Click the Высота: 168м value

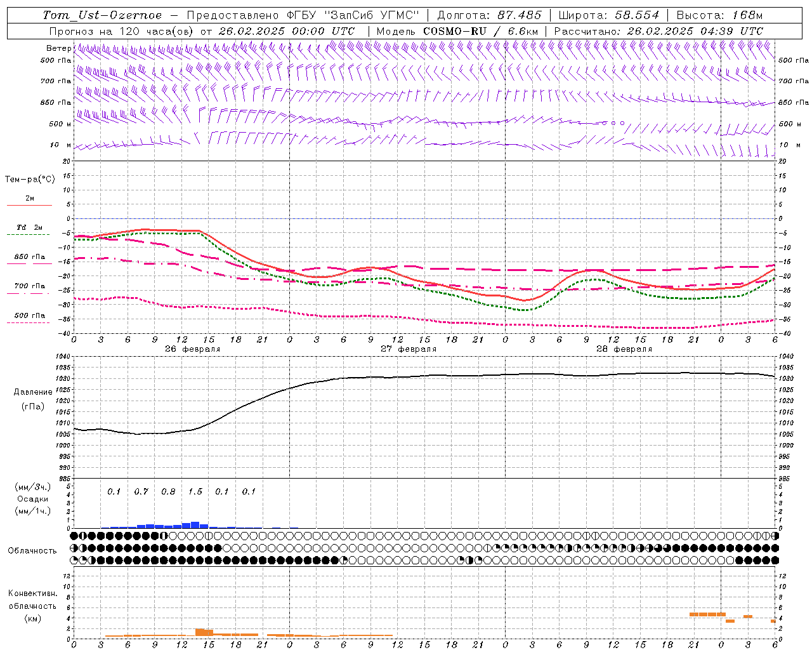point(719,15)
